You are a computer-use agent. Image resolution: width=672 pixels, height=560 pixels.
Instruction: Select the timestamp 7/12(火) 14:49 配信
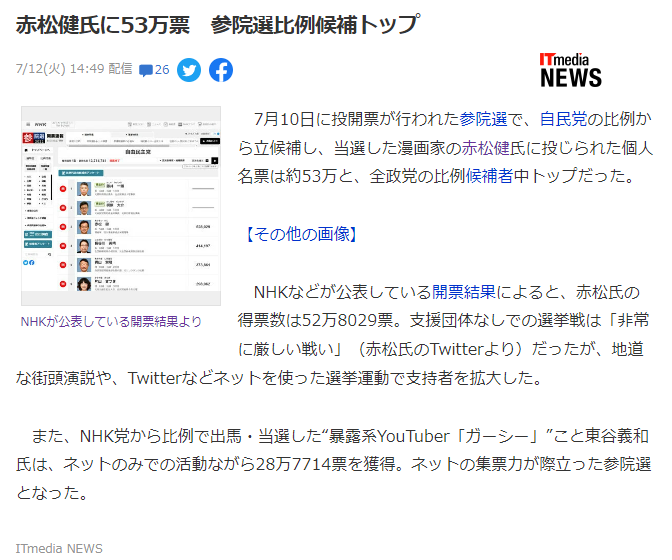tap(74, 69)
